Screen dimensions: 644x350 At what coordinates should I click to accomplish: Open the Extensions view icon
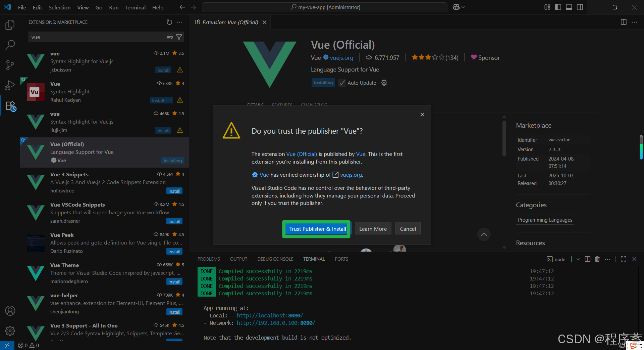[10, 106]
